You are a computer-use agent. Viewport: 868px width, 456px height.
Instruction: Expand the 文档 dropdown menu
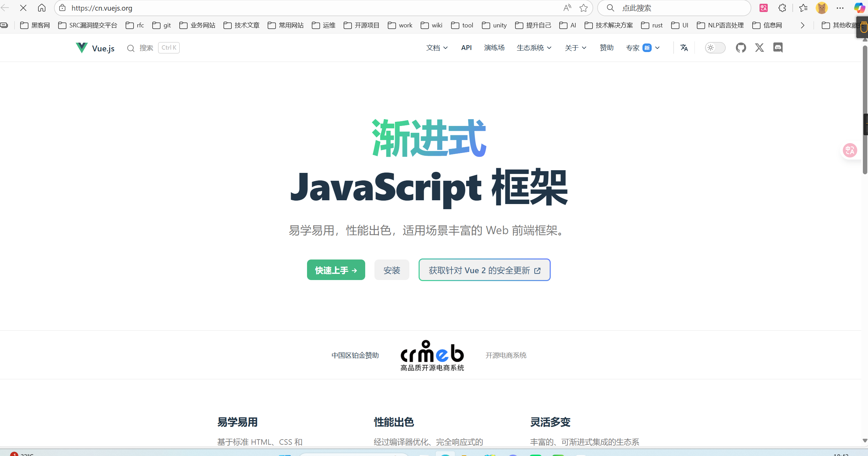pyautogui.click(x=437, y=48)
